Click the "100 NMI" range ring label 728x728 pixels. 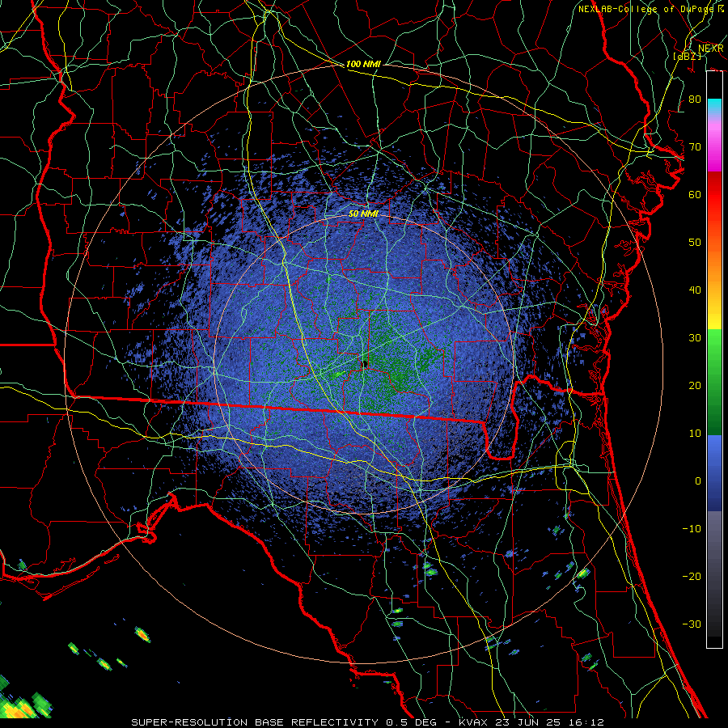(x=363, y=64)
